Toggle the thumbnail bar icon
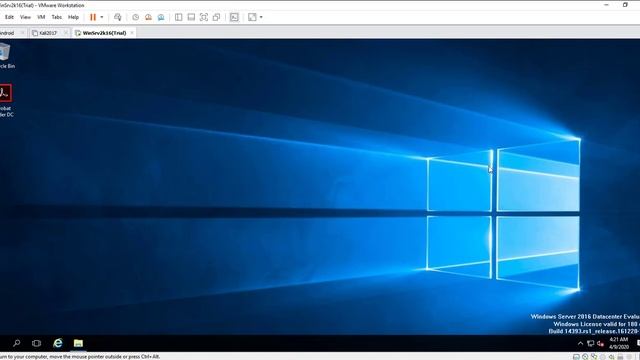This screenshot has width=640, height=360. click(x=191, y=17)
